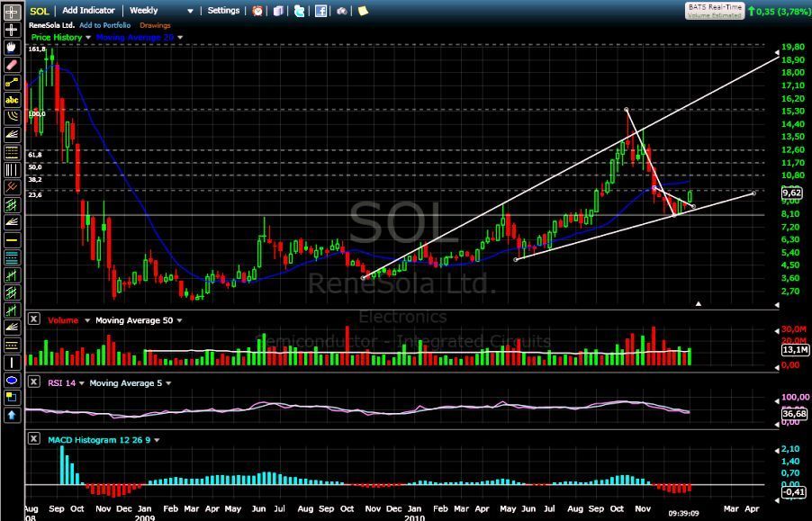Open the Add Indicator menu
Viewport: 812px width, 521px height.
[x=88, y=10]
